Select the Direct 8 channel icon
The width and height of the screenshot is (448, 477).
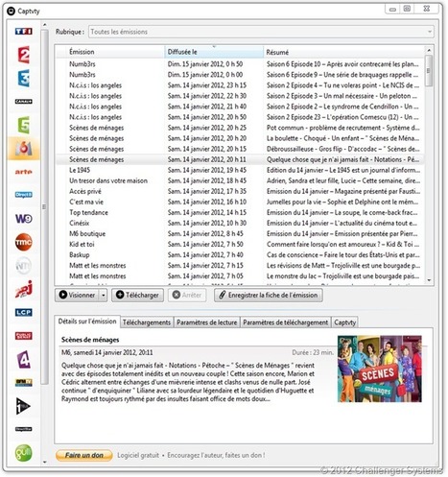[24, 195]
